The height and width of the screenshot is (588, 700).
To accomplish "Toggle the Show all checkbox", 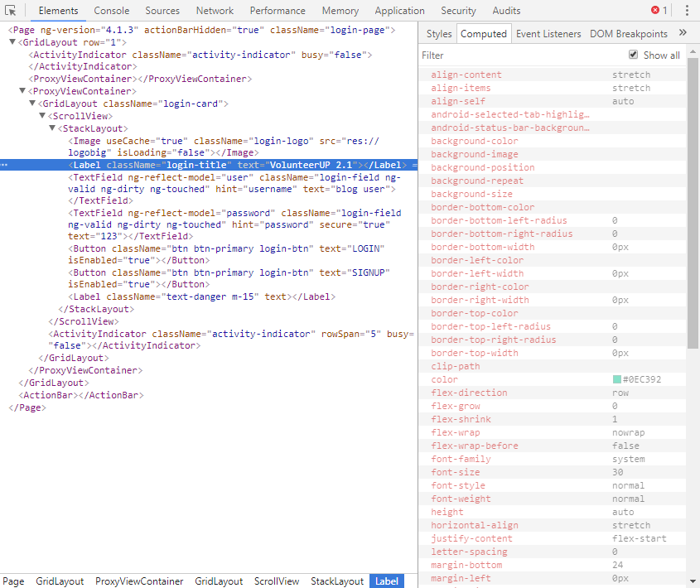I will pyautogui.click(x=634, y=55).
